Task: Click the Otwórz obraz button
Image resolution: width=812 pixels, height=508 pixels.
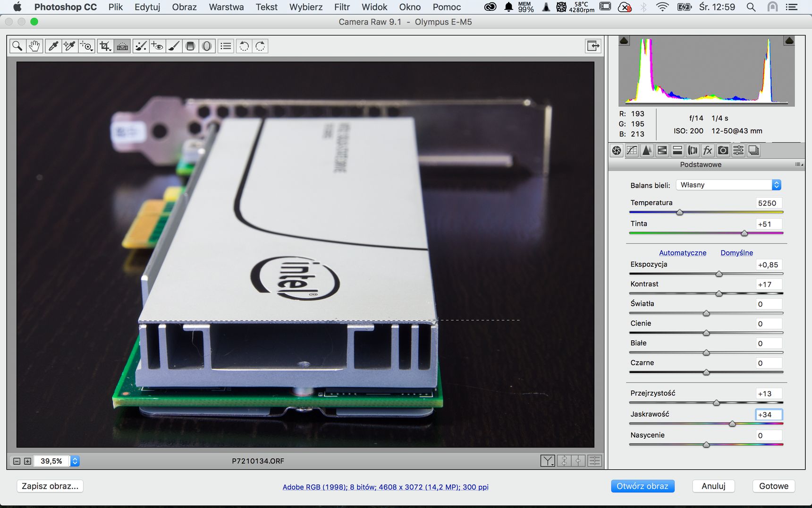Action: coord(643,486)
